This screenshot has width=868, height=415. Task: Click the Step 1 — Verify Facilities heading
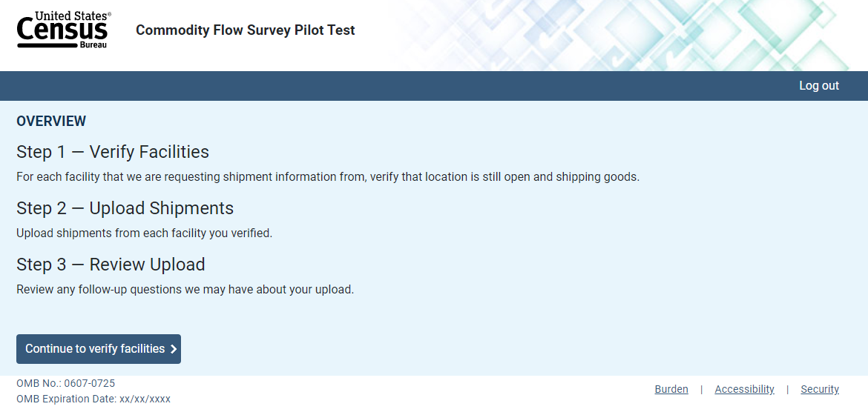pos(113,152)
